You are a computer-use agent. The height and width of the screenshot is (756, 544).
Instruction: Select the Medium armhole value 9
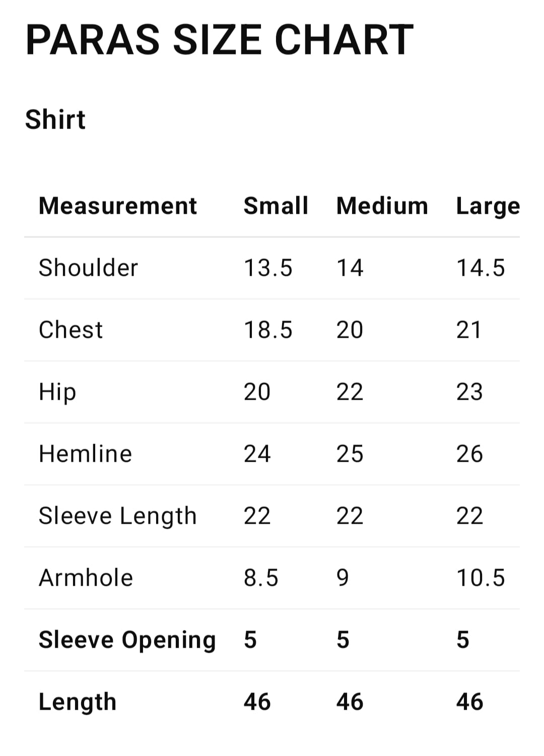343,578
